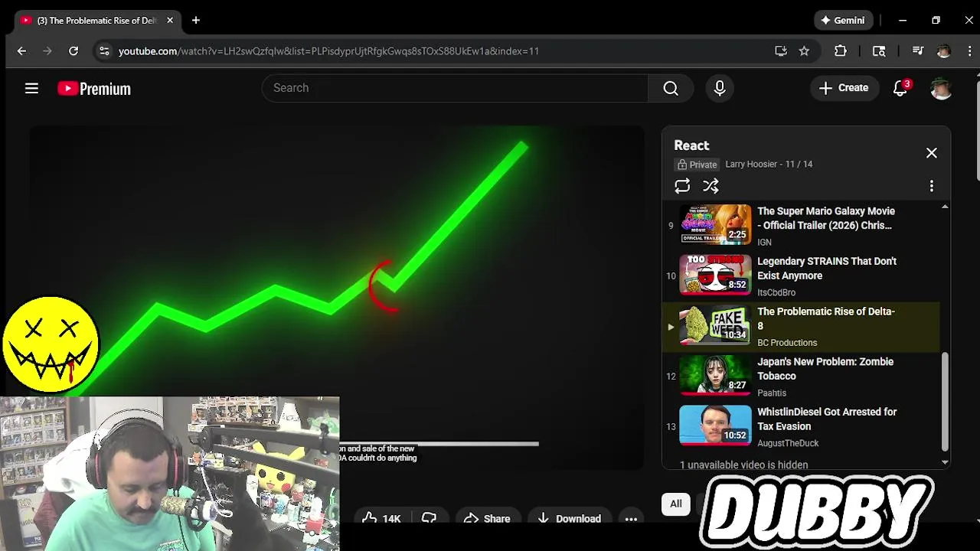Click the 'Paahtis' channel name
The width and height of the screenshot is (980, 551).
[x=772, y=393]
